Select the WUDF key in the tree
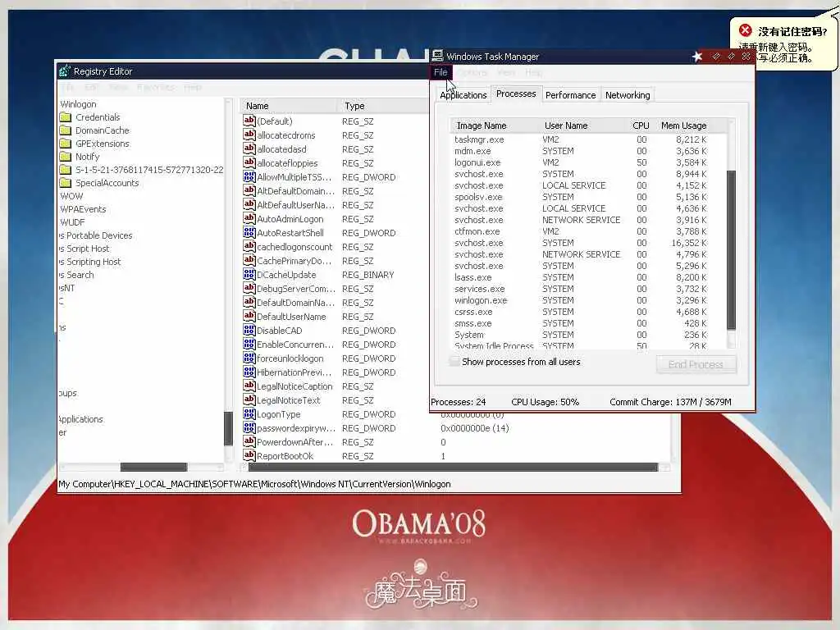This screenshot has width=840, height=630. (x=72, y=222)
